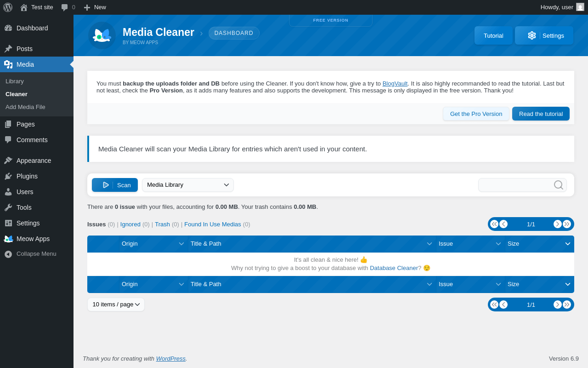Open the comments bubble in admin bar

click(68, 7)
